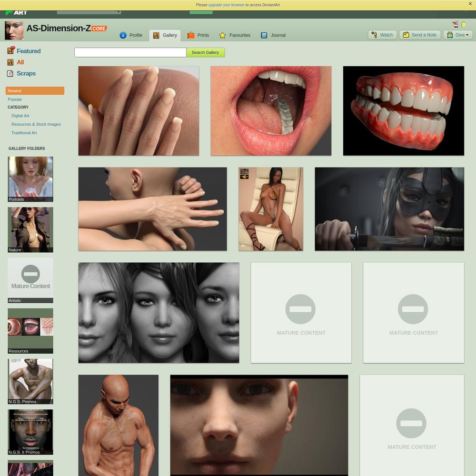Open the Resources gallery folder
The image size is (476, 476).
coord(30,331)
